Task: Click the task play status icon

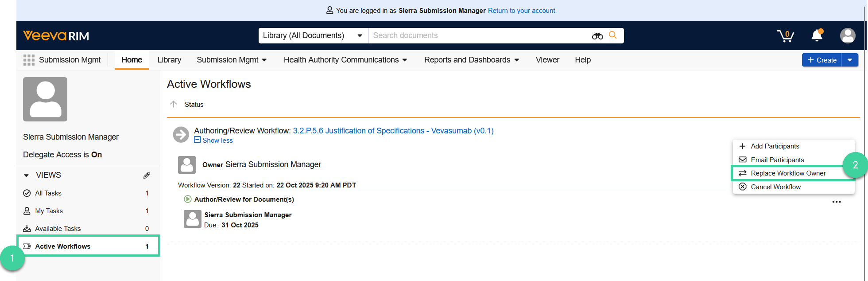Action: [x=188, y=199]
